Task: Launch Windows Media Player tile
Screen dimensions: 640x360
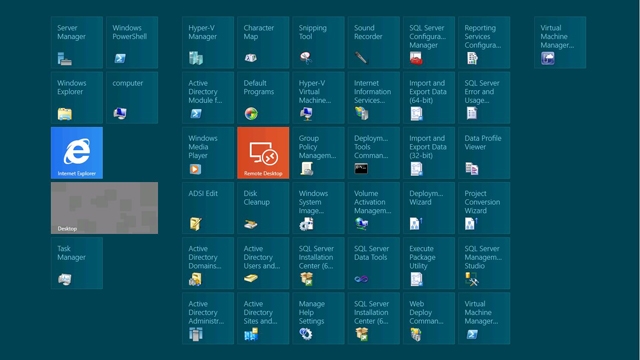Action: pos(208,153)
